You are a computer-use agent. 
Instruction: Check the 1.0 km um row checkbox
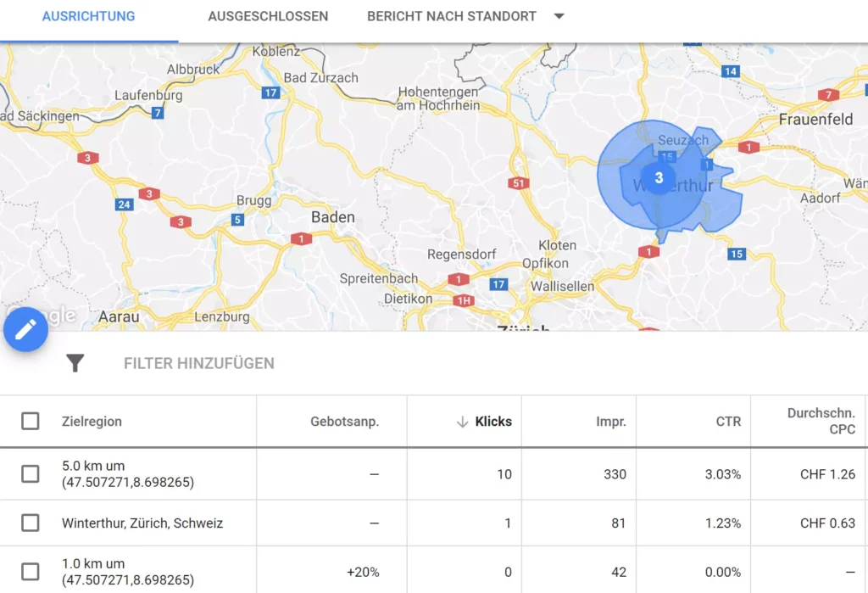click(31, 572)
